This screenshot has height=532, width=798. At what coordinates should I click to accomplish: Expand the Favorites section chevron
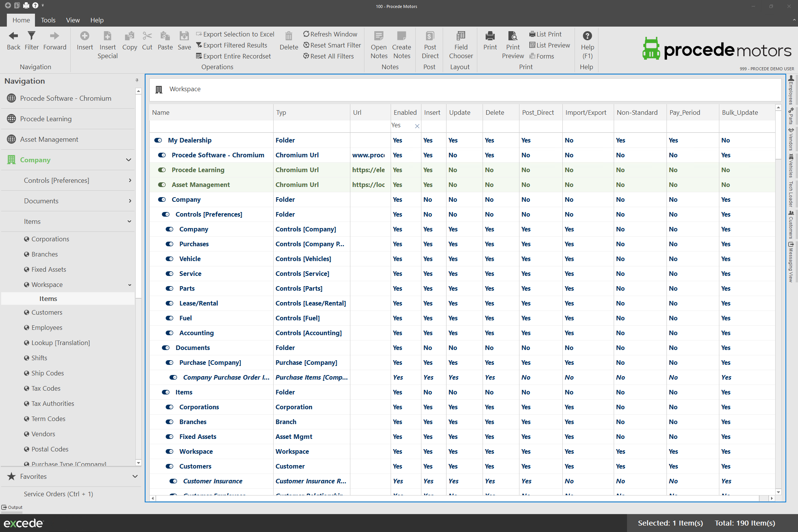point(135,477)
